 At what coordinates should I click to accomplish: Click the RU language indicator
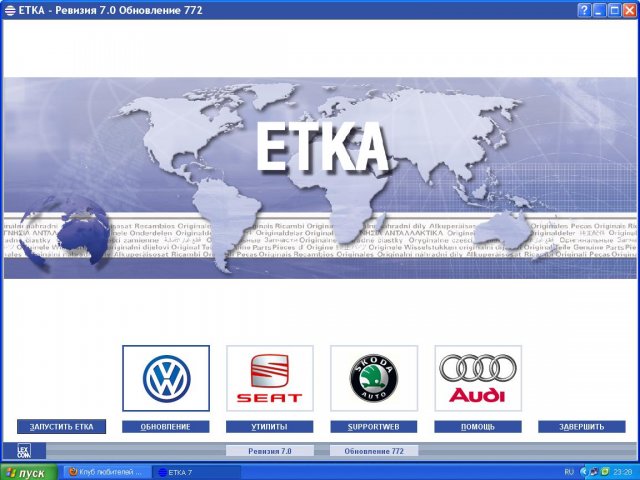pos(569,472)
